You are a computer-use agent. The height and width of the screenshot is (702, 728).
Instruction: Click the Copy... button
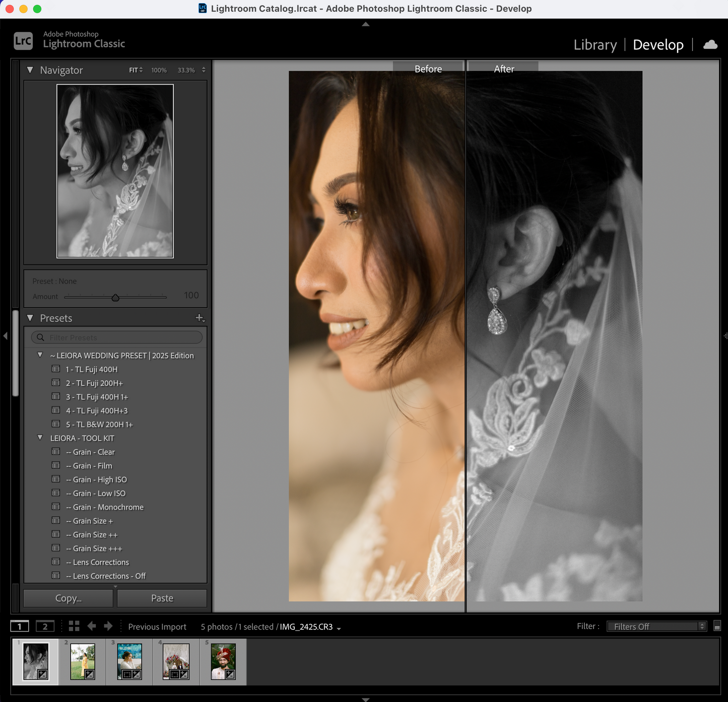pyautogui.click(x=69, y=598)
